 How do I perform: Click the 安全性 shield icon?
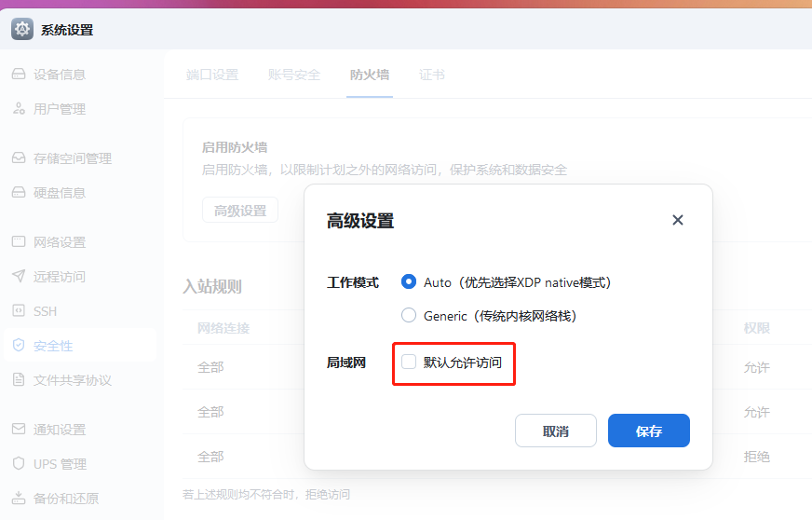(x=19, y=346)
